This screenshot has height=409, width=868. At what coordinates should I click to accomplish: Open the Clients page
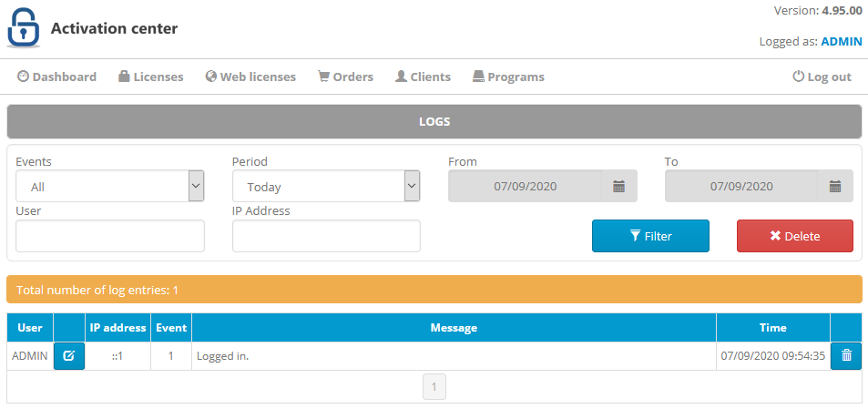click(423, 77)
